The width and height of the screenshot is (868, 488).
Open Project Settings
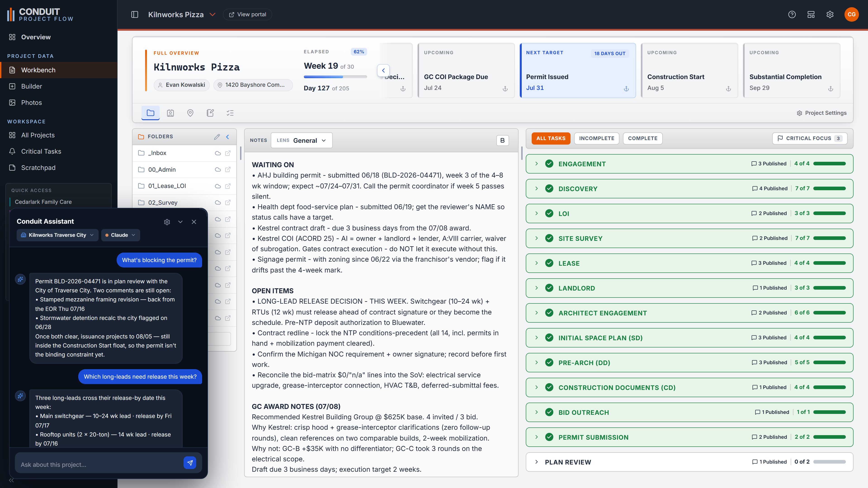[821, 113]
